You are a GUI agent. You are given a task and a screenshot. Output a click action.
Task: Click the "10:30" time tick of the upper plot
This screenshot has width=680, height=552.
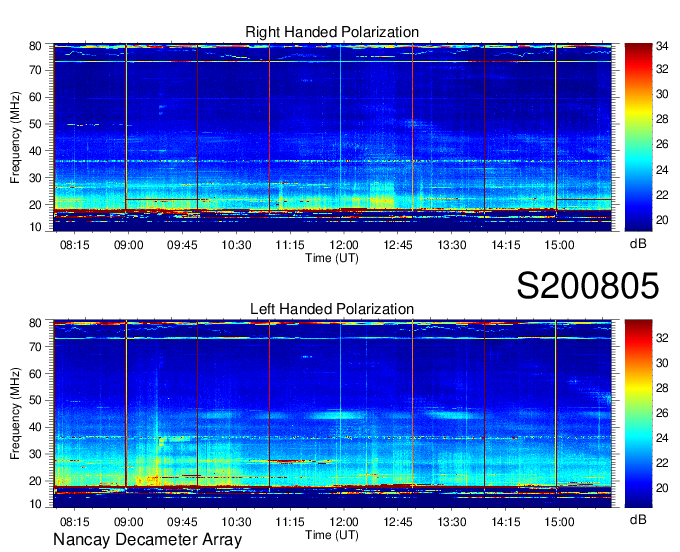click(x=236, y=245)
